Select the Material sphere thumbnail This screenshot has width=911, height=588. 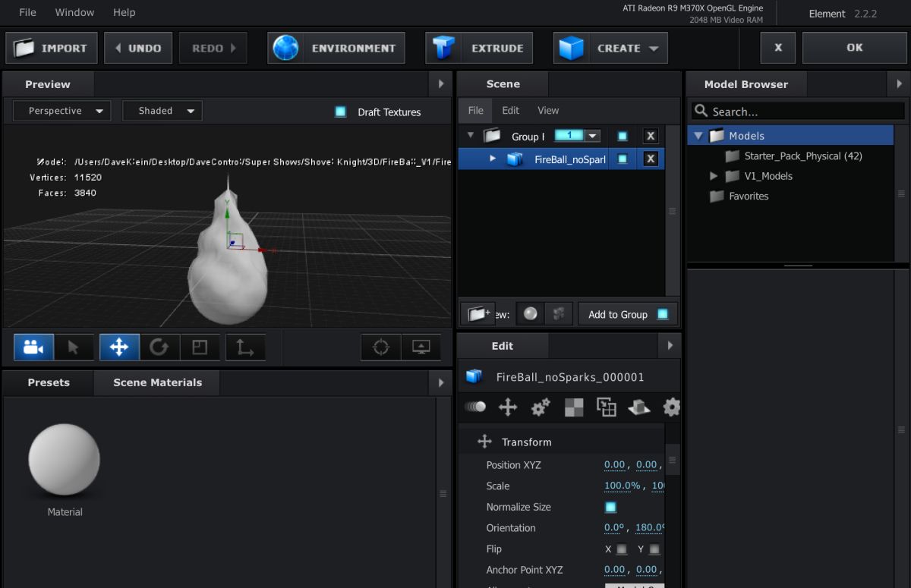click(65, 460)
